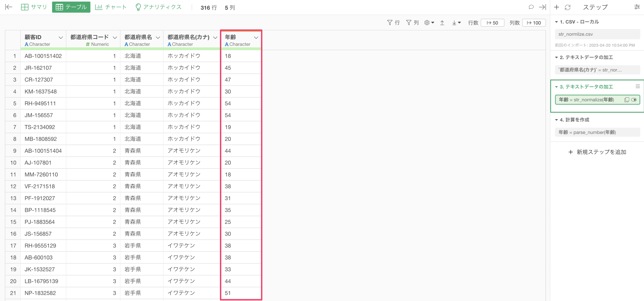Click the 都道府県名 column header
Screen dimensions: 644x301
pos(142,40)
